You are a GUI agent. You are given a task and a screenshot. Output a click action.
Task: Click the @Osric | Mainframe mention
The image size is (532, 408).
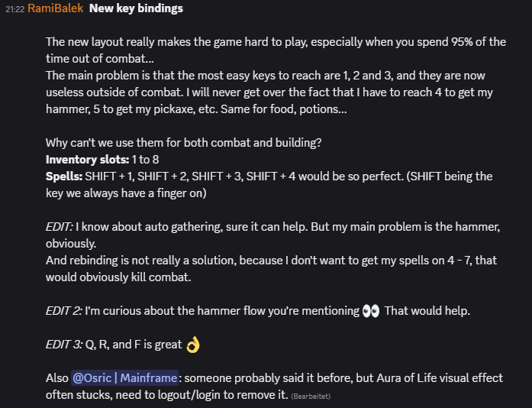pos(125,378)
